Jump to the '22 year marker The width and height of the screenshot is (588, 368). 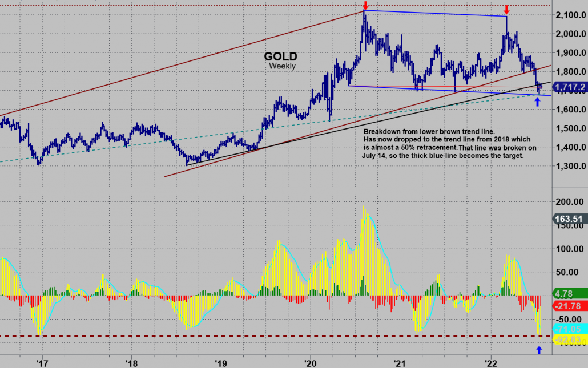pyautogui.click(x=490, y=362)
